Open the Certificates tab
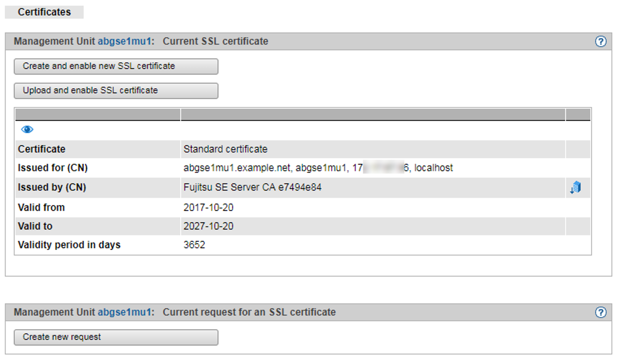Image resolution: width=621 pixels, height=364 pixels. (x=44, y=12)
